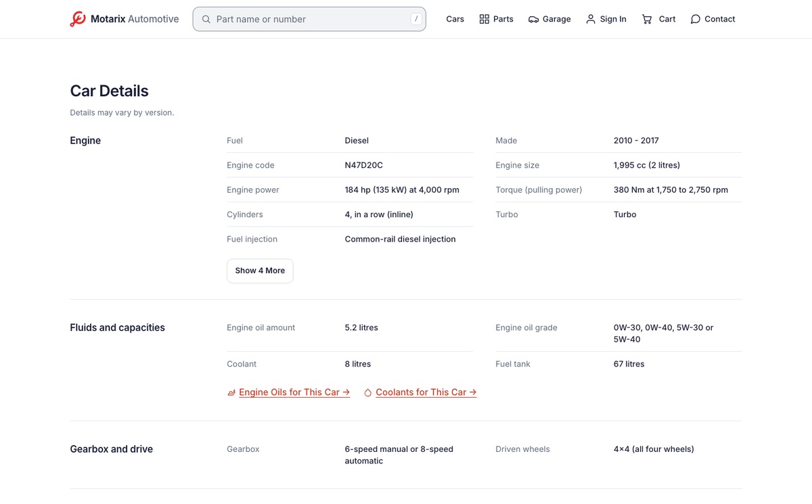Screen dimensions: 812x504
Task: Go home via Motarix Automotive wordmark
Action: (x=135, y=19)
